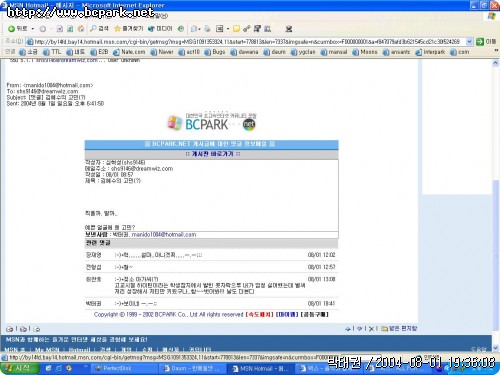Open the Search (검색) toolbar button

(99, 29)
